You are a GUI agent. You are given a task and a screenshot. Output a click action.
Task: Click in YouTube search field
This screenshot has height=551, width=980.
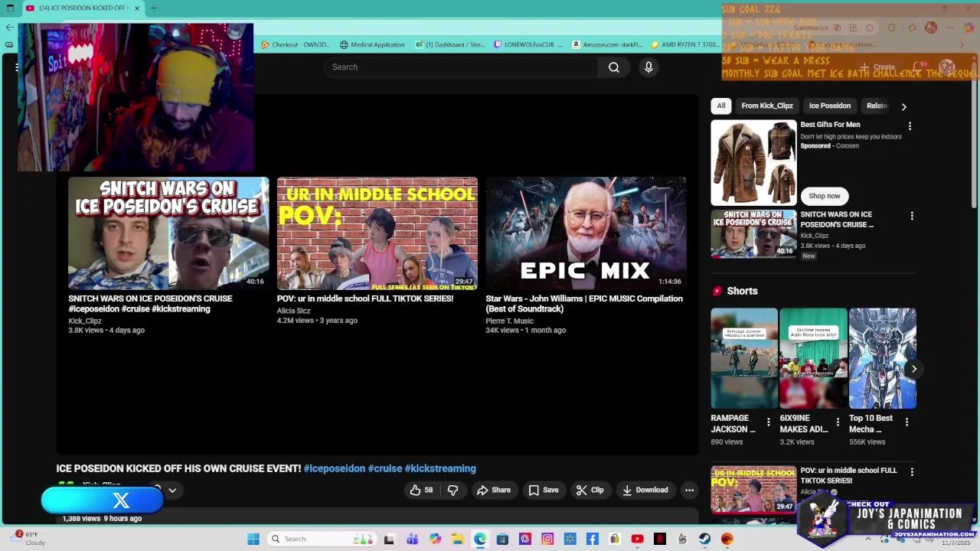[461, 67]
